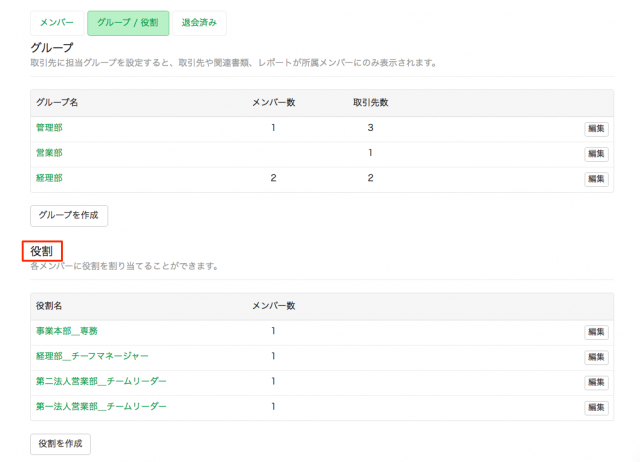Edit the 経理部__チーフマネージャー role
This screenshot has height=462, width=640.
596,357
